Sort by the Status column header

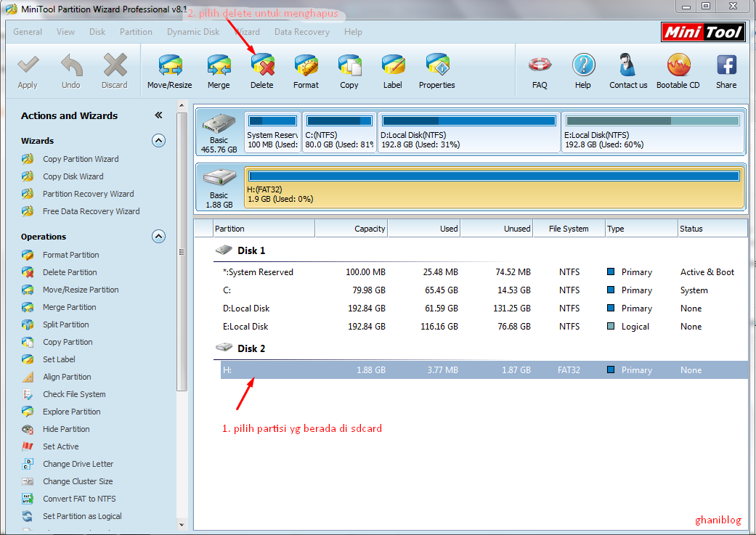[x=712, y=229]
